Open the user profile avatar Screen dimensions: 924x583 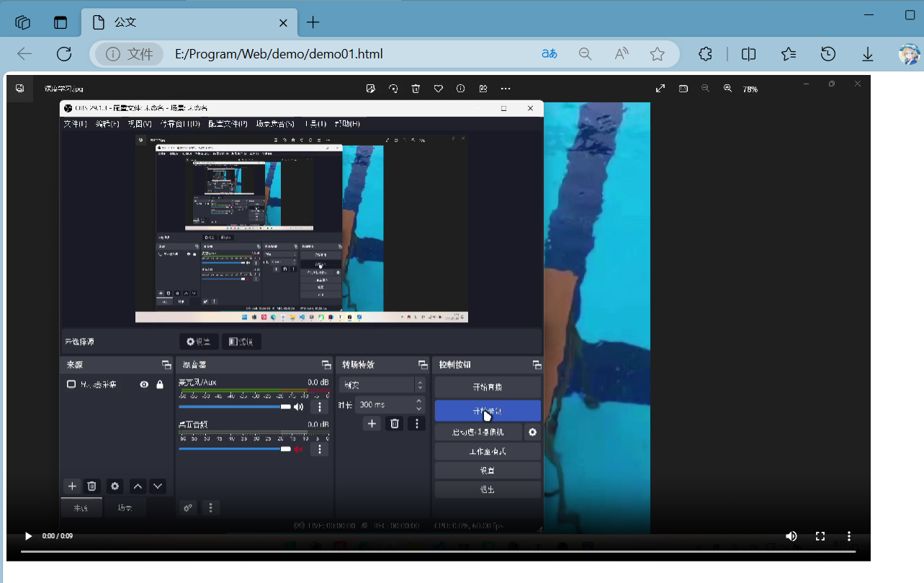click(x=909, y=54)
